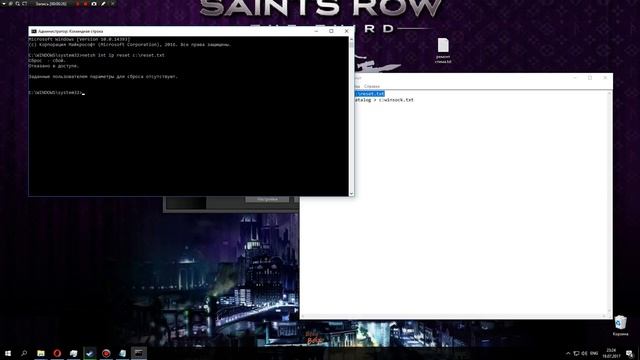Switch to Notepad taskbar icon
Viewport: 640px width, 360px height.
122,353
